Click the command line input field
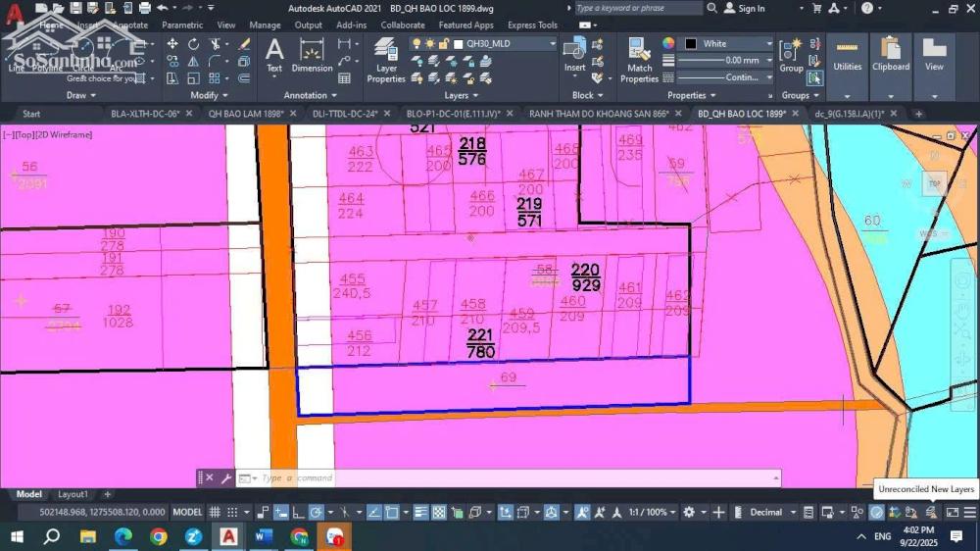The image size is (980, 551). pyautogui.click(x=510, y=478)
